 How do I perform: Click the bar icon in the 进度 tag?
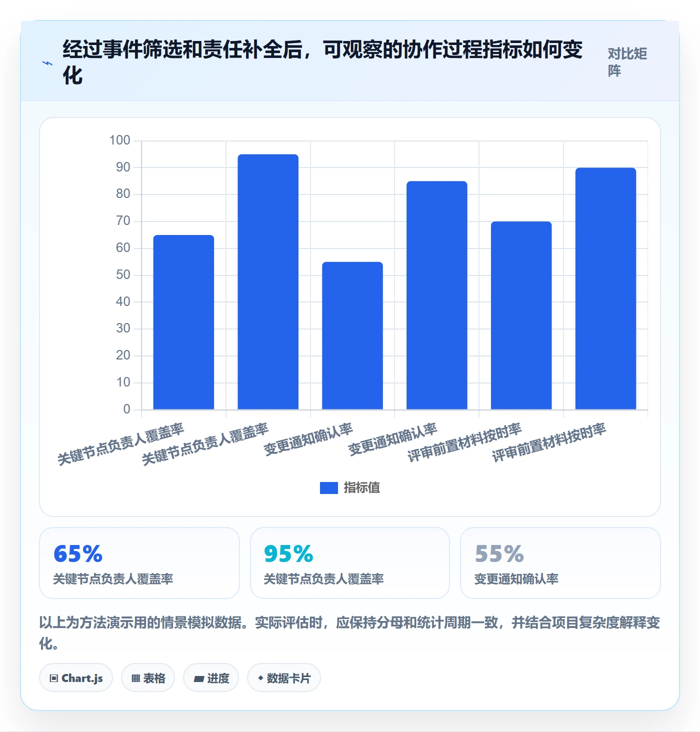click(x=199, y=678)
